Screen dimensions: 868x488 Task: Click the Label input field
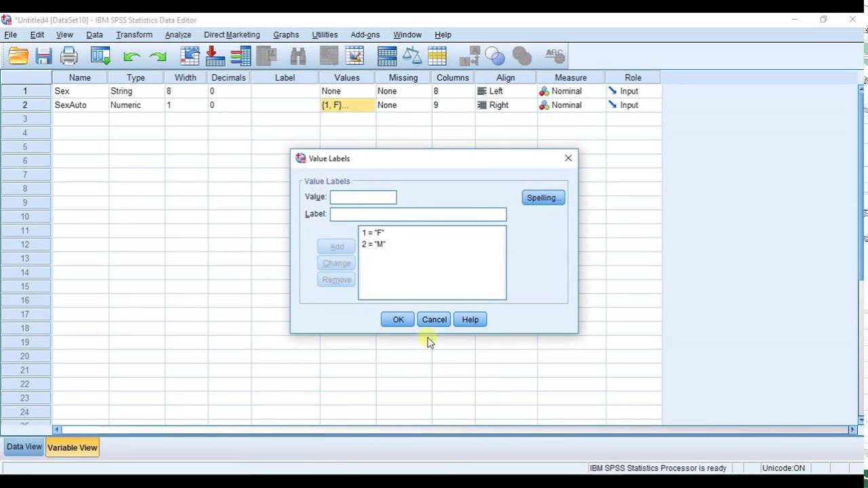pos(418,214)
